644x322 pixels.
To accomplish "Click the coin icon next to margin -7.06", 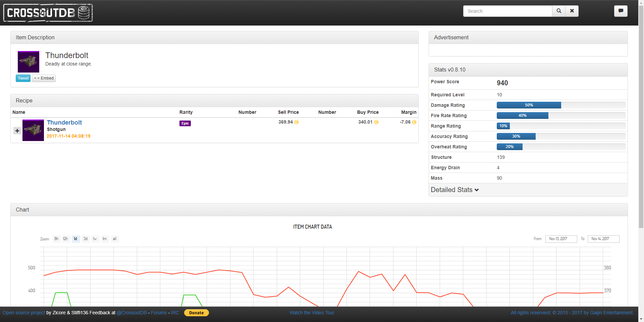I will [414, 122].
